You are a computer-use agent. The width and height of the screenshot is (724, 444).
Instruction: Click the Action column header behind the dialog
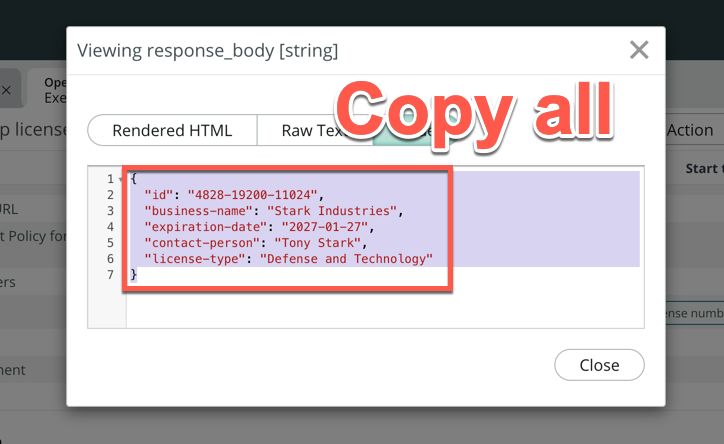[690, 130]
